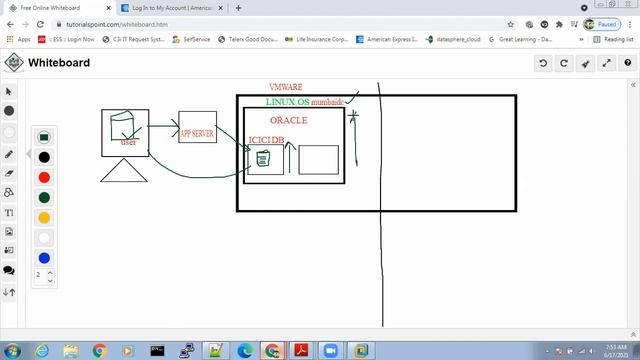Open American Express bookmark
Screen dimensions: 640x360
(x=387, y=39)
